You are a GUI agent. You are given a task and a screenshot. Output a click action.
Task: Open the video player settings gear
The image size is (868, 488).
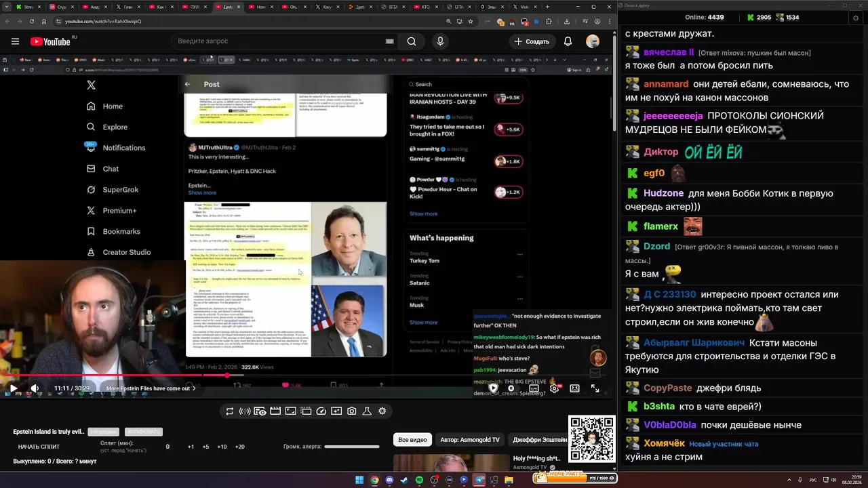[x=554, y=388]
